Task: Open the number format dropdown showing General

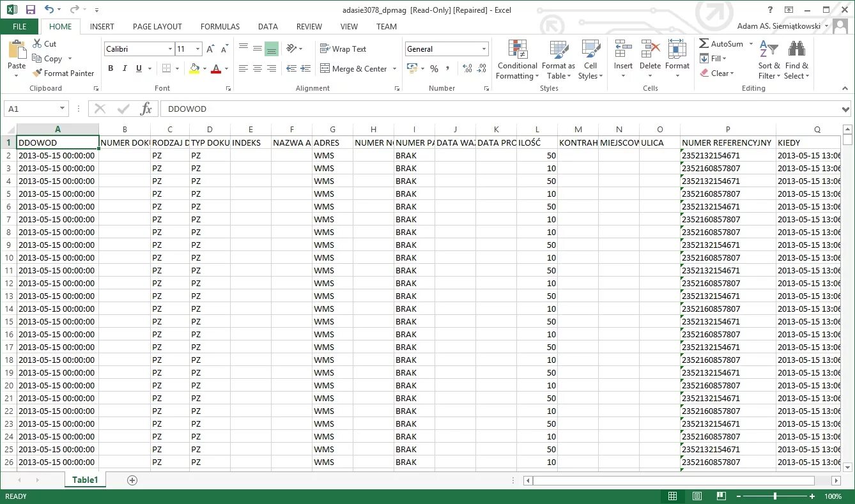Action: (484, 49)
